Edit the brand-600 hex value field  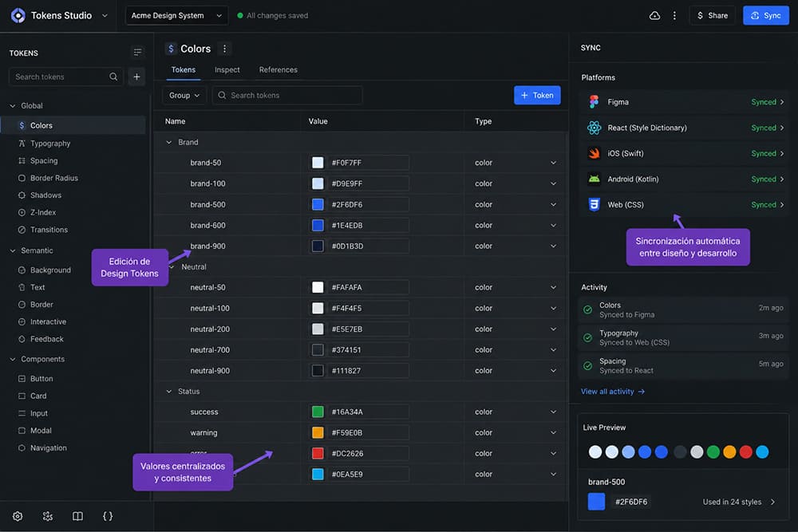(369, 225)
